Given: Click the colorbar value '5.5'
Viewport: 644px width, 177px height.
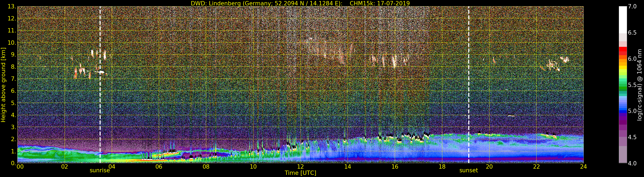Looking at the screenshot, I should coord(632,85).
